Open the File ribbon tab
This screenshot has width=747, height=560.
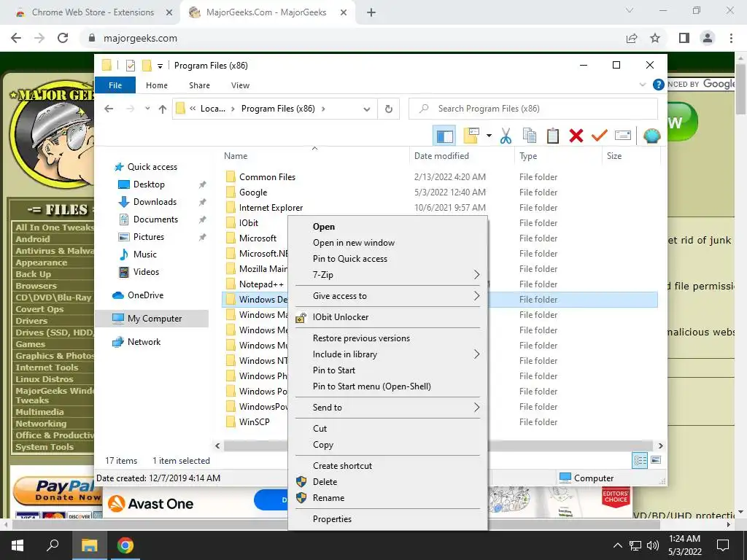click(115, 85)
